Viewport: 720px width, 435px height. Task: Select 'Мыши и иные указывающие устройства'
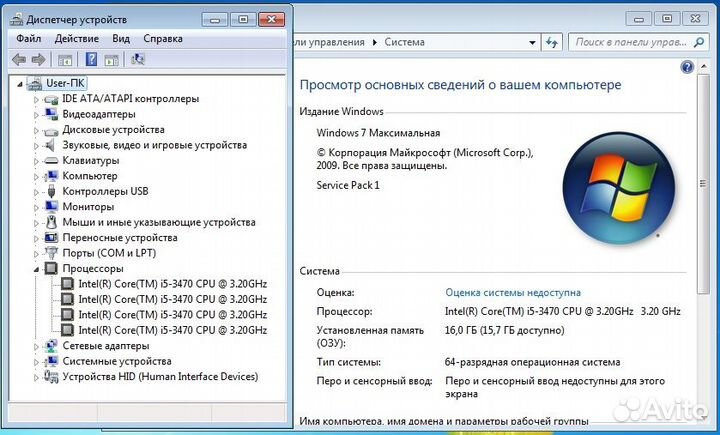click(x=159, y=222)
